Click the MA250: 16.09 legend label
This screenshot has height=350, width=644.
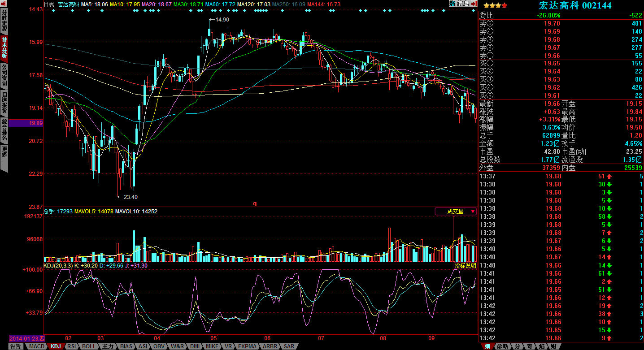[x=288, y=4]
